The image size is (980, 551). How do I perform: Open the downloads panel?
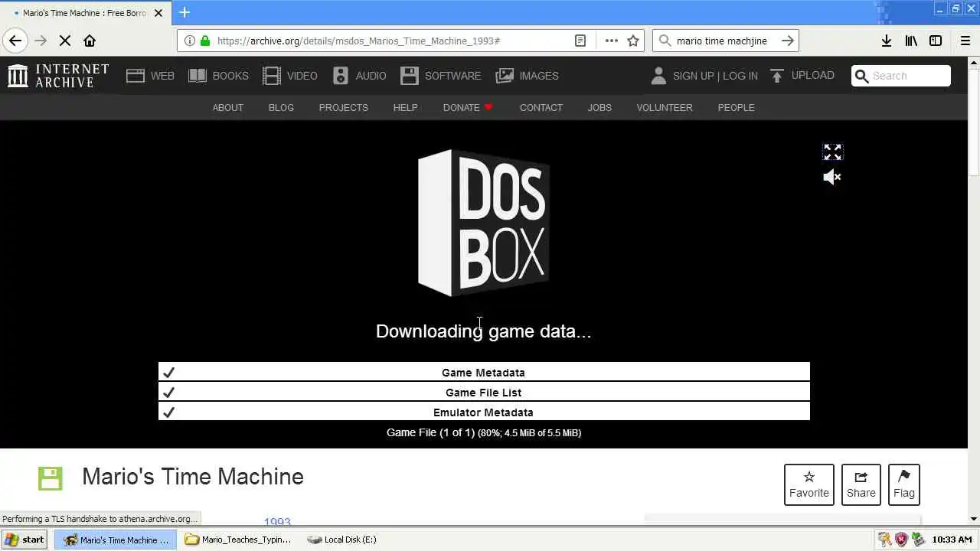[x=887, y=41]
